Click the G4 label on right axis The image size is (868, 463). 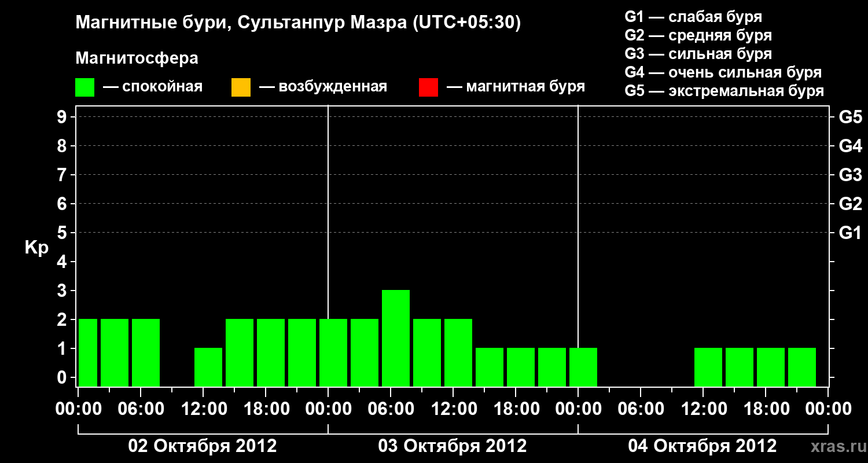[851, 146]
